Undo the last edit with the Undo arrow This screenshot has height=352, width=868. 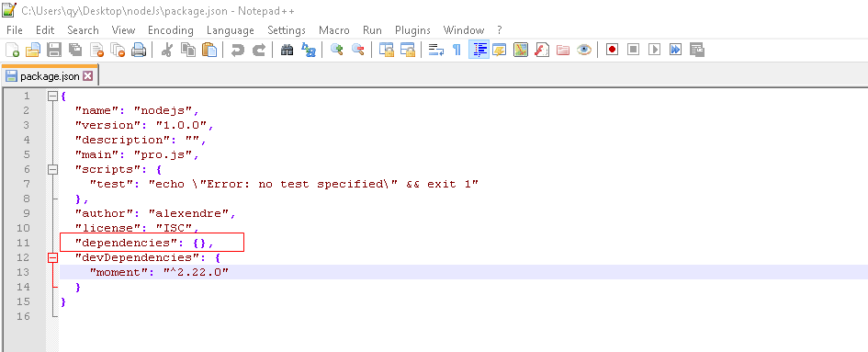pyautogui.click(x=238, y=50)
